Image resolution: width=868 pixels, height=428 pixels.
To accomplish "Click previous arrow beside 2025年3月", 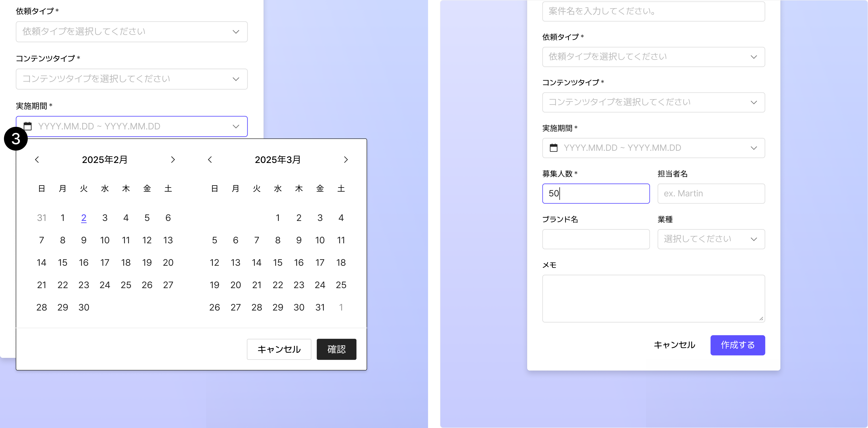I will [210, 160].
